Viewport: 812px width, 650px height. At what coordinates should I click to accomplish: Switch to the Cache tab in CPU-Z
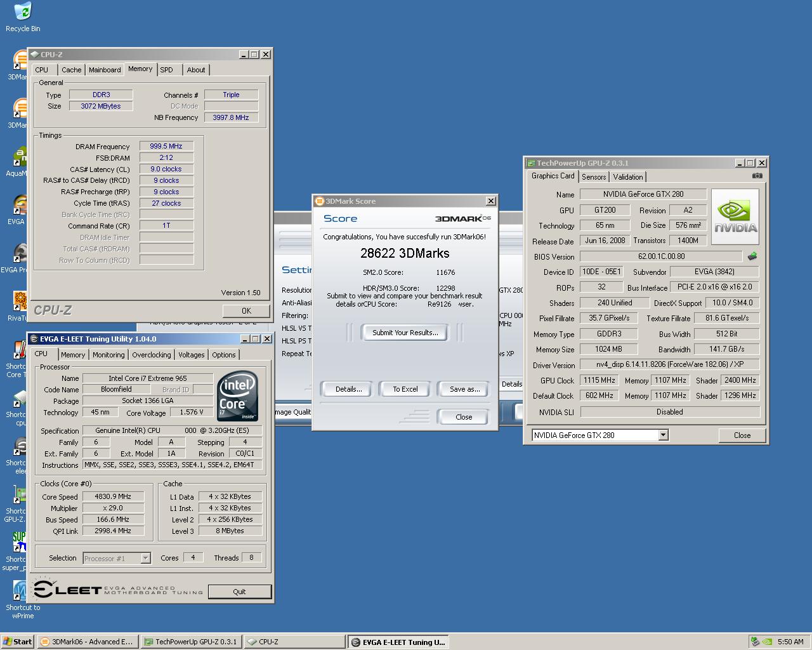[x=71, y=70]
